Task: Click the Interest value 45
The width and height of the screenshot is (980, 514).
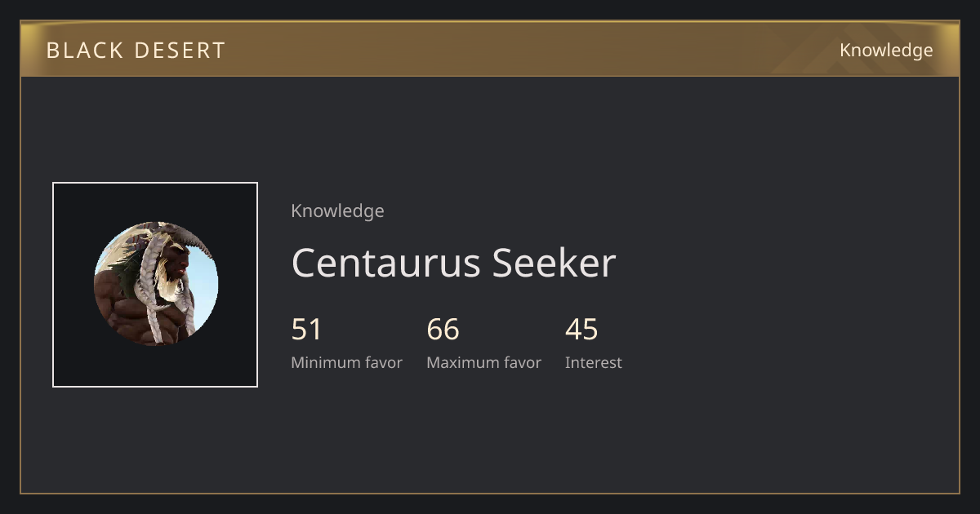Action: 581,330
